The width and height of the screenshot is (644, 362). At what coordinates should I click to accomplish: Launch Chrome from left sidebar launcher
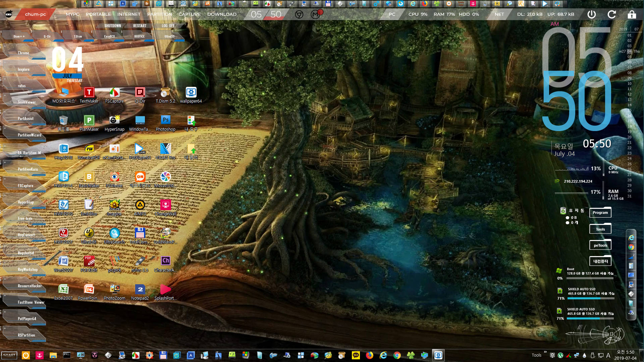coord(23,53)
